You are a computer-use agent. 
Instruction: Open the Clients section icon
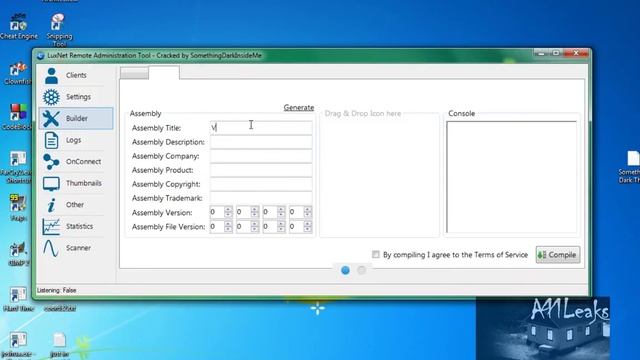(x=51, y=76)
